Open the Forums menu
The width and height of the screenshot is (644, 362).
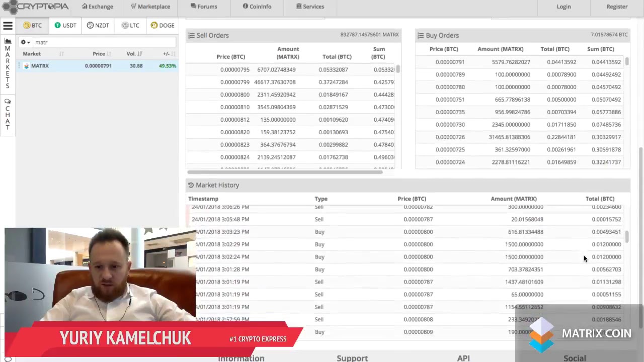click(x=204, y=7)
